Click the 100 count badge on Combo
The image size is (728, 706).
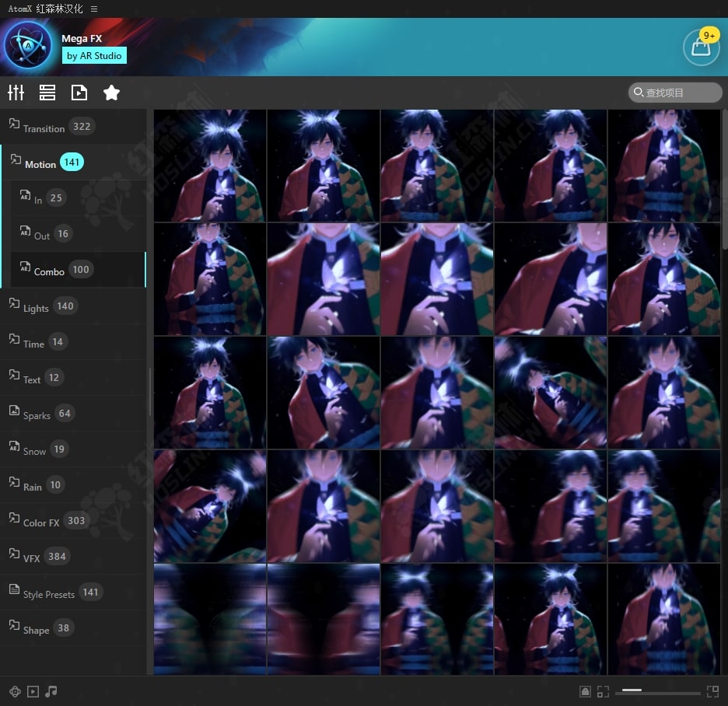click(x=81, y=269)
